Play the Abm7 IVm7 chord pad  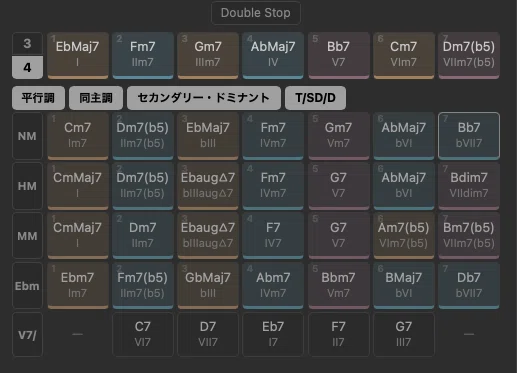pyautogui.click(x=273, y=286)
